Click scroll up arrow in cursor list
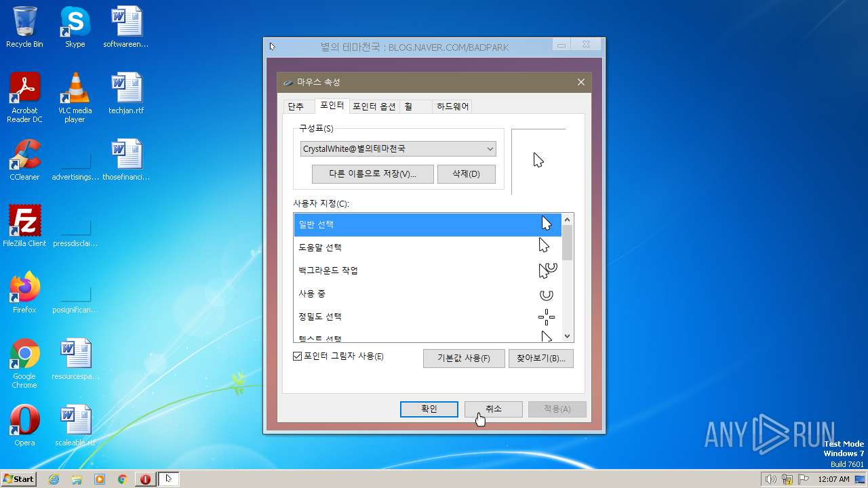 click(x=568, y=220)
